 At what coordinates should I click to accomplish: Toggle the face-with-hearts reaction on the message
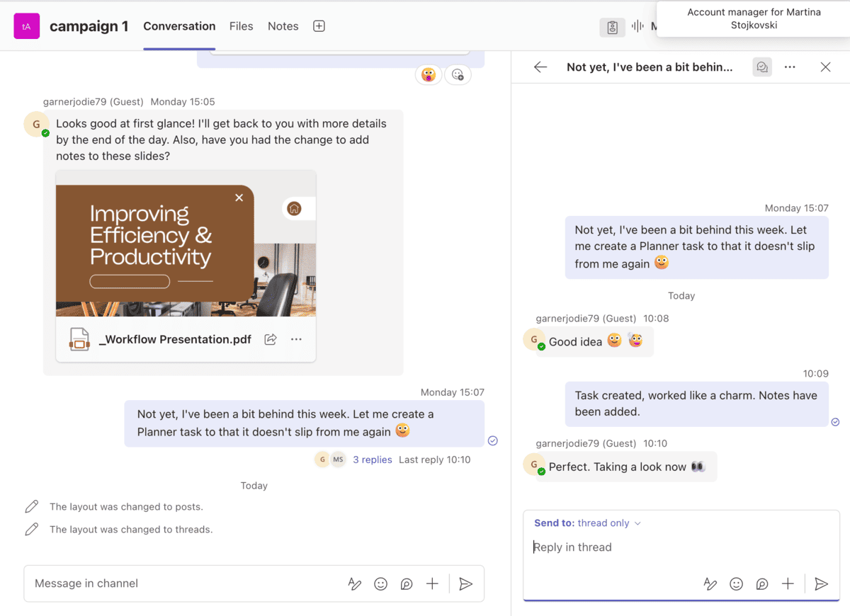click(428, 74)
